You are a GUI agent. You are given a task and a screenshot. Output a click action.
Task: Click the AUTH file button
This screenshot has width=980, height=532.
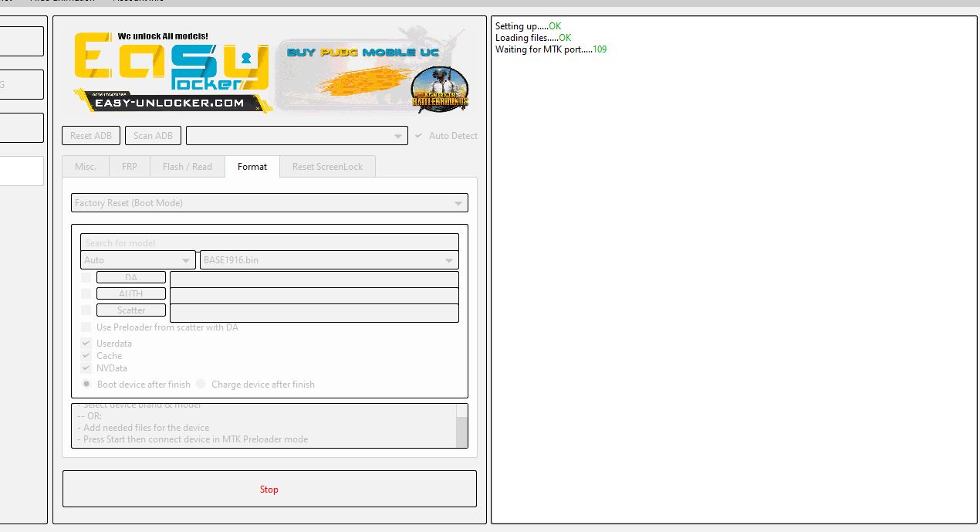131,293
